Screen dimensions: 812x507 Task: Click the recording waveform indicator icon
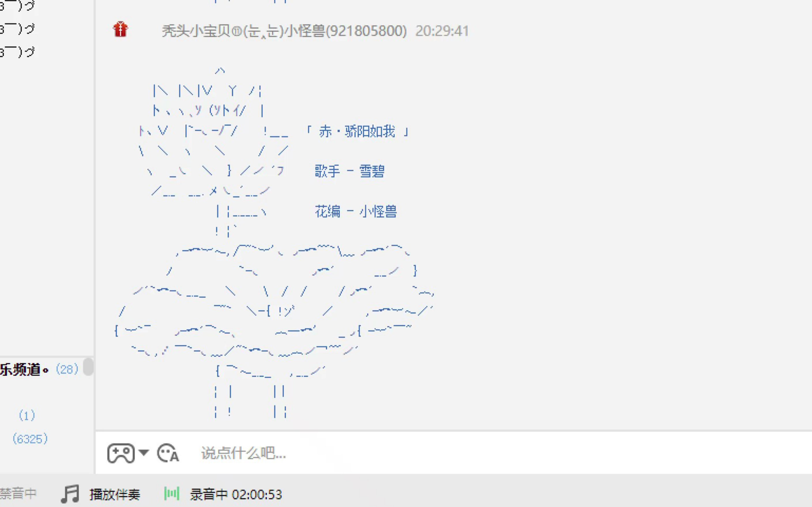[172, 493]
